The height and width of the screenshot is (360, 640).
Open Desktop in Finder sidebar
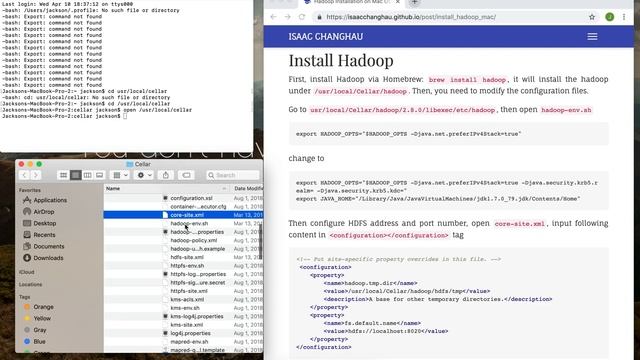coord(40,223)
